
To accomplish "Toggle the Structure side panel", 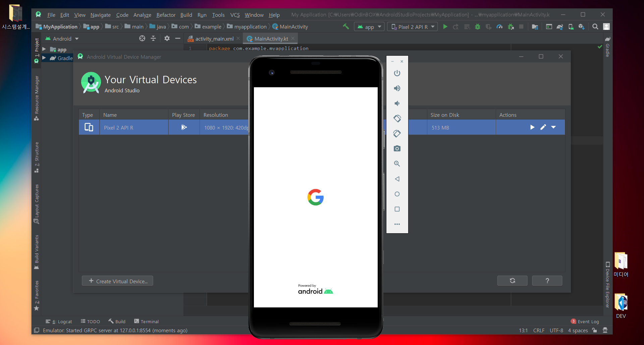I will [37, 157].
